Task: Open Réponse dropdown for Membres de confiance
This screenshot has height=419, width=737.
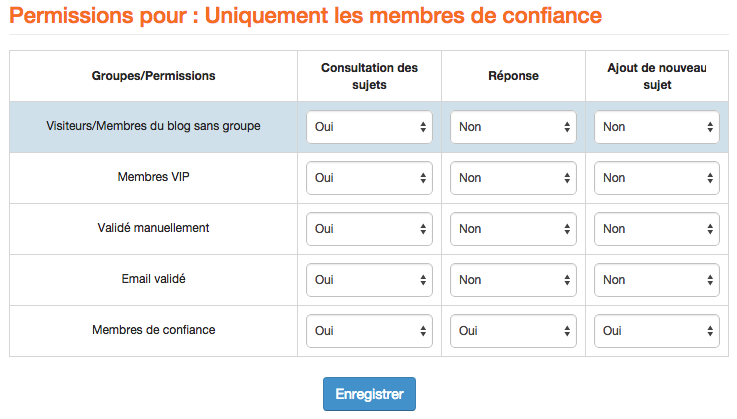Action: [x=513, y=331]
